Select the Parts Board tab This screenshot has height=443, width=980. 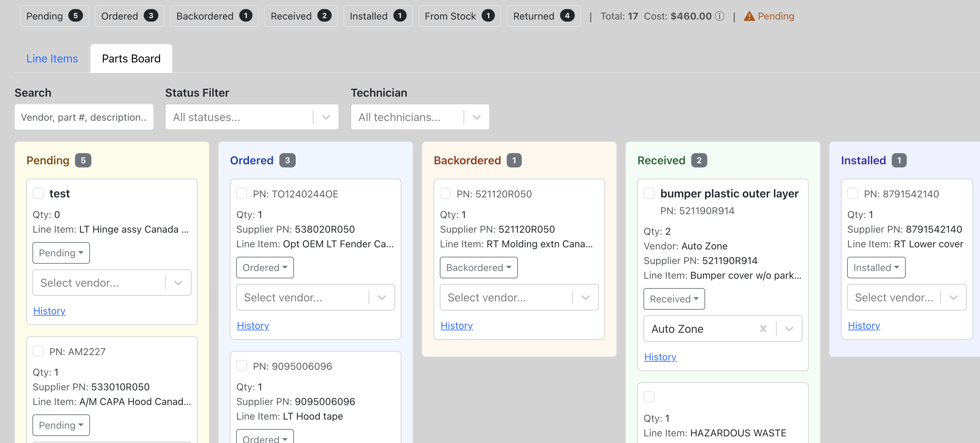click(x=131, y=59)
